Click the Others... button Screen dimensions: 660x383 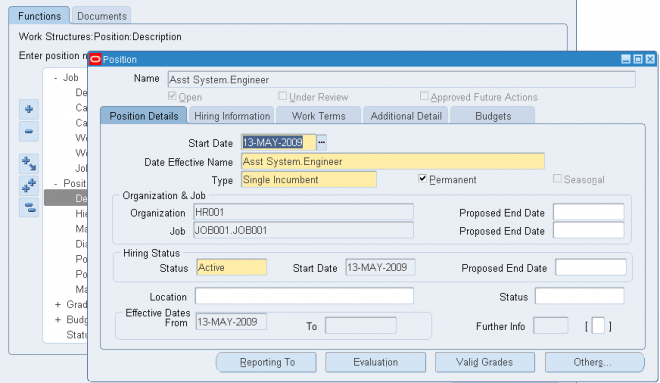pyautogui.click(x=594, y=362)
